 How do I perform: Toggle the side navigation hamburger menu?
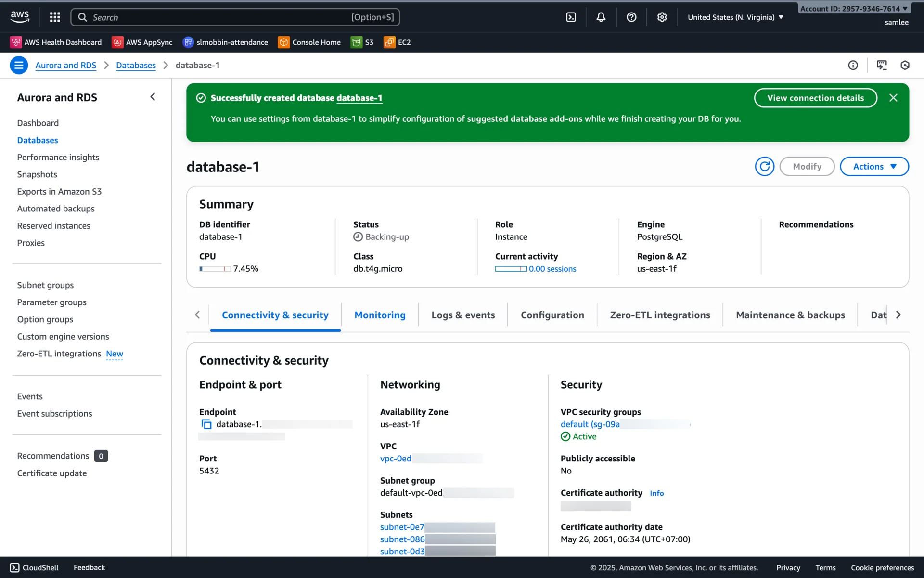click(19, 65)
